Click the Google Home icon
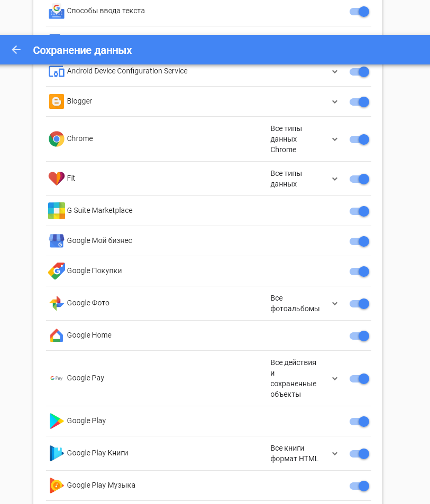The image size is (430, 504). click(x=56, y=335)
